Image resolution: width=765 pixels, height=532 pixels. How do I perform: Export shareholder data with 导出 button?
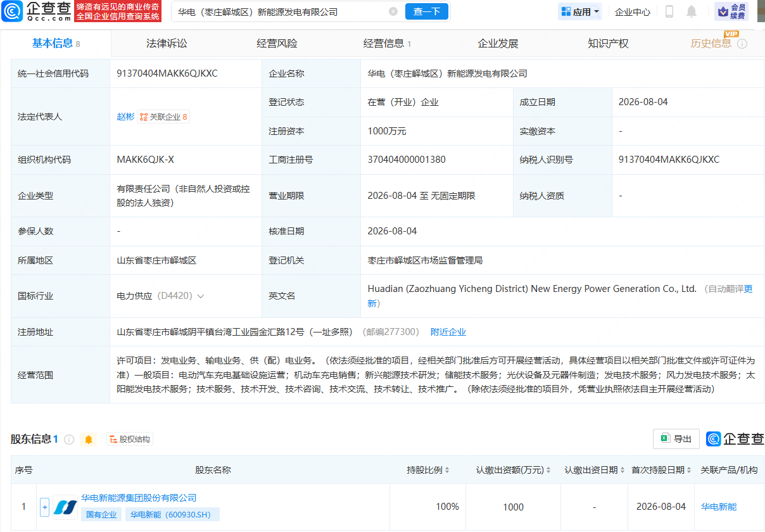coord(676,438)
